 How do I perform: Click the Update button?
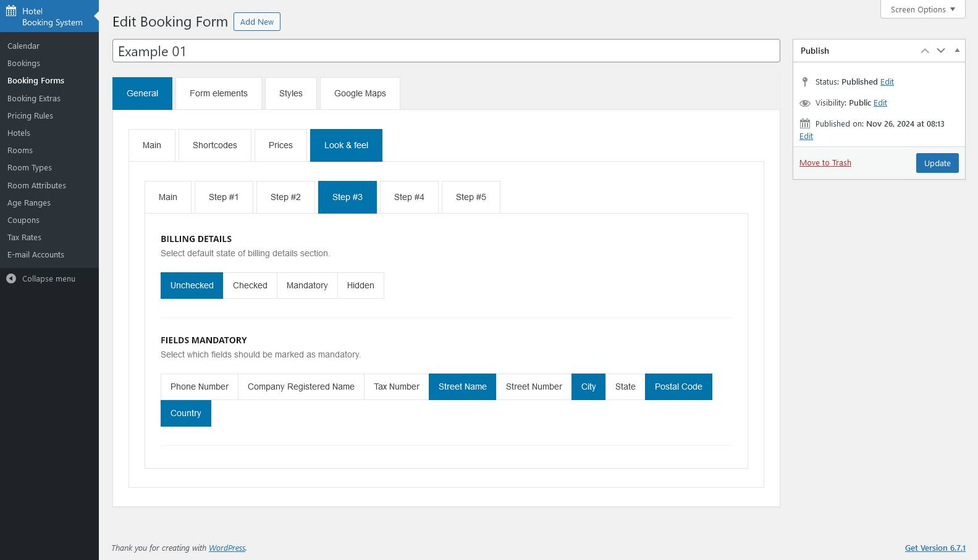pyautogui.click(x=937, y=163)
